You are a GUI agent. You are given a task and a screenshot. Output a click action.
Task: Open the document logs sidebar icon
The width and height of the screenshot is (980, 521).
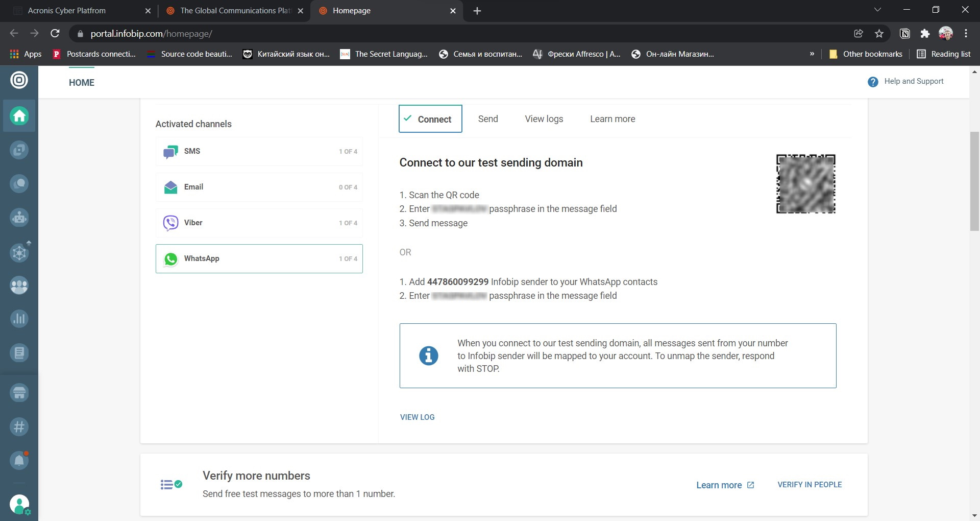(19, 353)
